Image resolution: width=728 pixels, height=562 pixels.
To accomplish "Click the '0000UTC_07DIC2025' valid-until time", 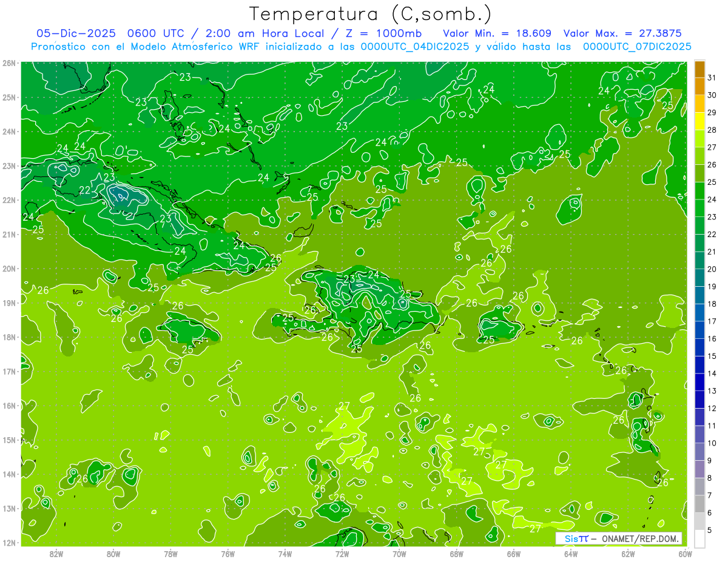I will click(637, 47).
